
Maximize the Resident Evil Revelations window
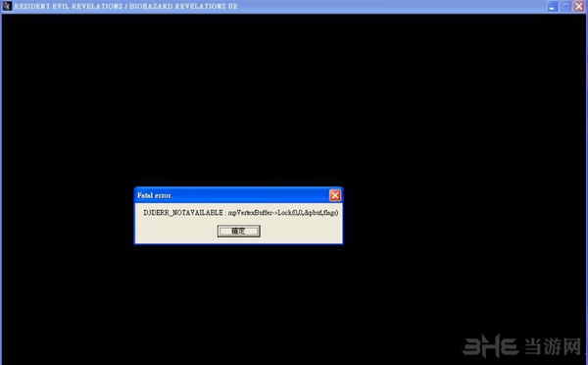pyautogui.click(x=565, y=6)
